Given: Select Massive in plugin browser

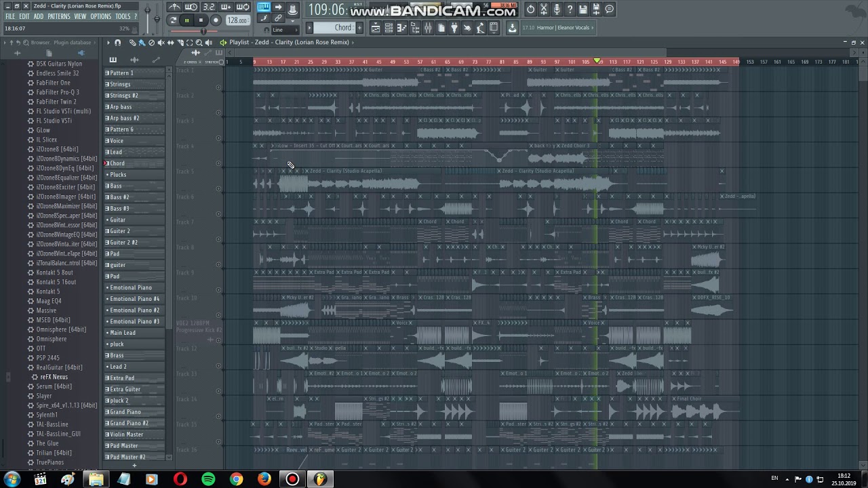Looking at the screenshot, I should pyautogui.click(x=46, y=310).
